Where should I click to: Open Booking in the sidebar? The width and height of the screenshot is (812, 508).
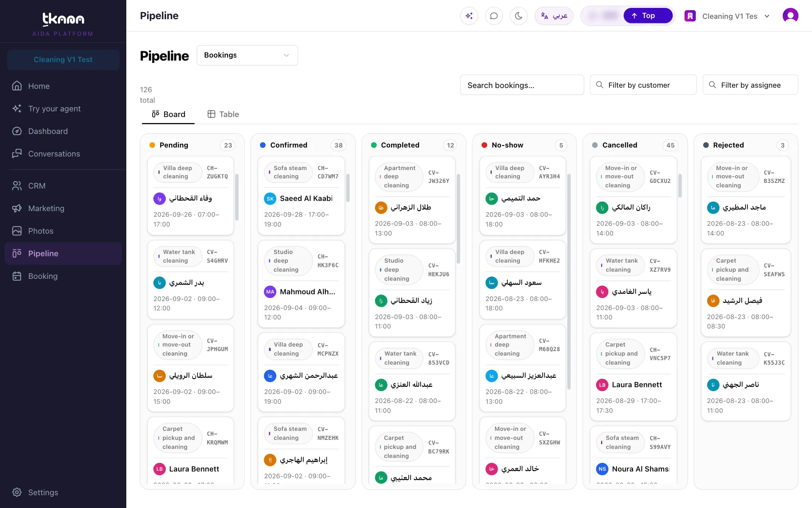(63, 276)
